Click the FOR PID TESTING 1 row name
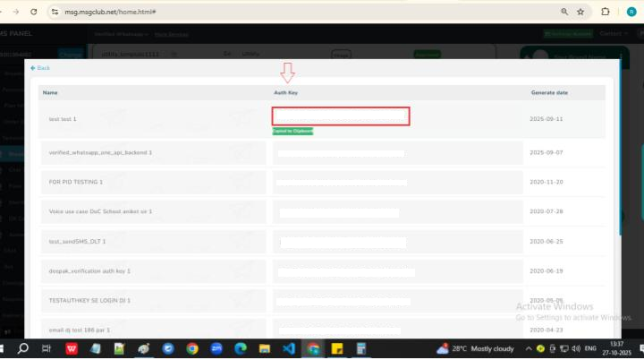 pos(76,182)
